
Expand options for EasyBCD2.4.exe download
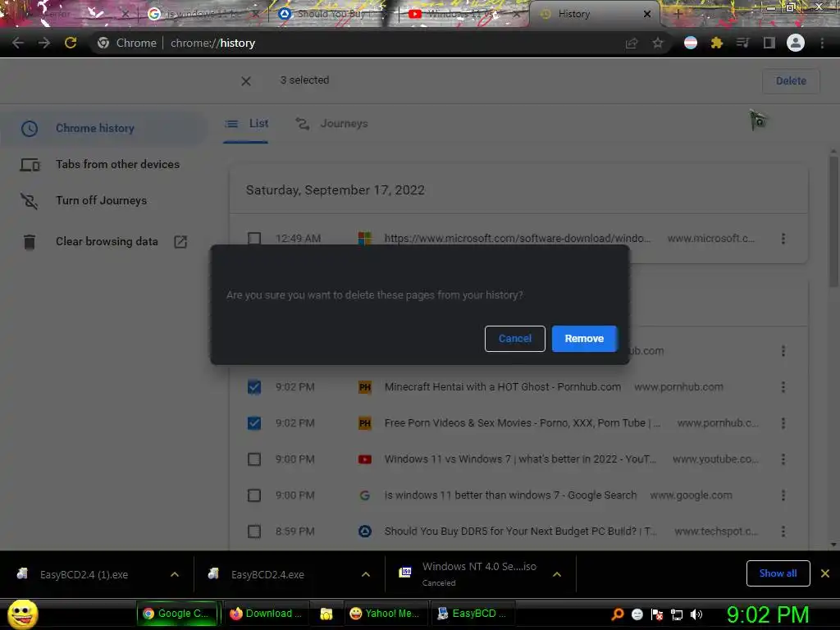[x=366, y=574]
